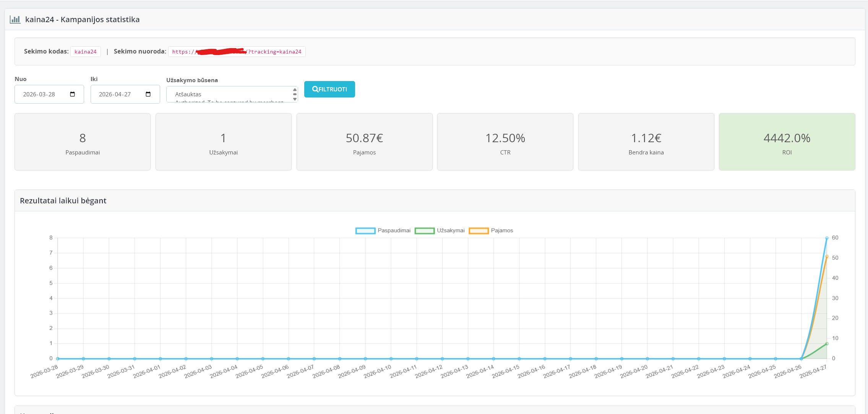Screen dimensions: 868x414
Task: Click the magnifier icon on Filtruoti button
Action: pos(315,89)
